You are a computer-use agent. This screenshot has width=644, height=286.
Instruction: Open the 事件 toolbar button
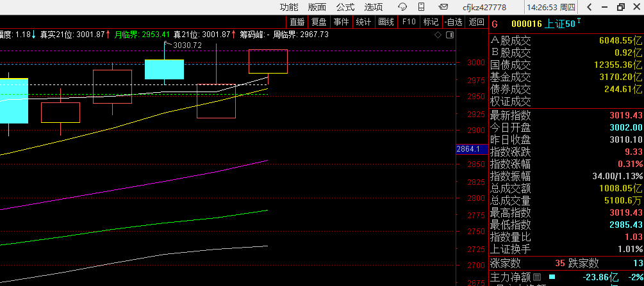point(342,22)
